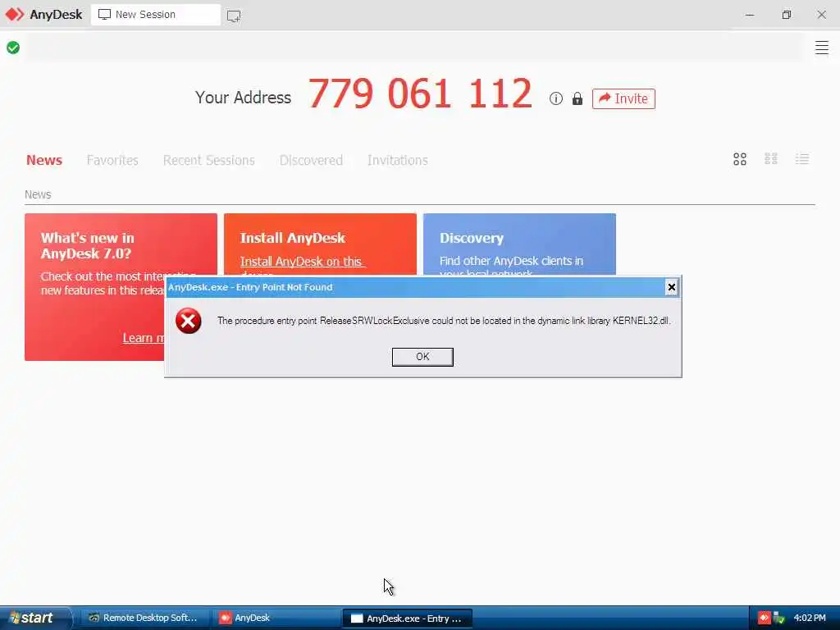
Task: Click the Your Address label
Action: pos(243,98)
